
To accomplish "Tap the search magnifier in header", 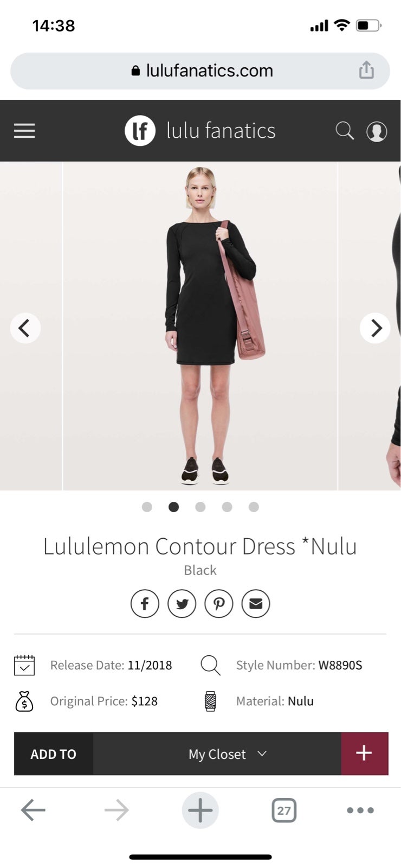I will coord(345,131).
